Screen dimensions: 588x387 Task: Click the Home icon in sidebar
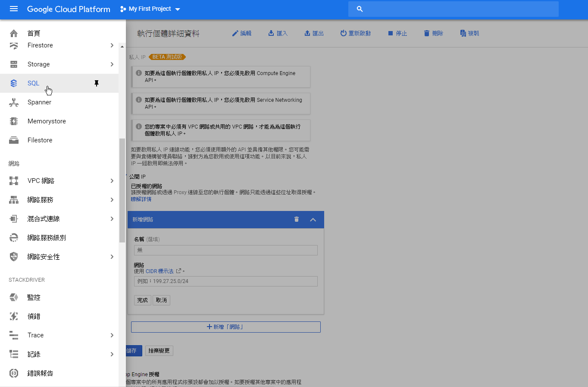14,33
